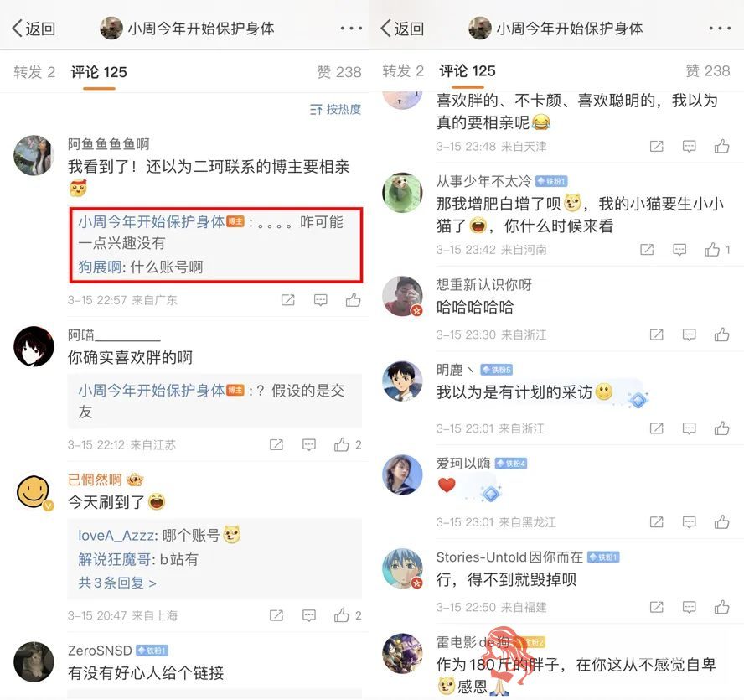Open the 按热度 sort selector
Viewport: 744px width, 700px height.
(335, 110)
